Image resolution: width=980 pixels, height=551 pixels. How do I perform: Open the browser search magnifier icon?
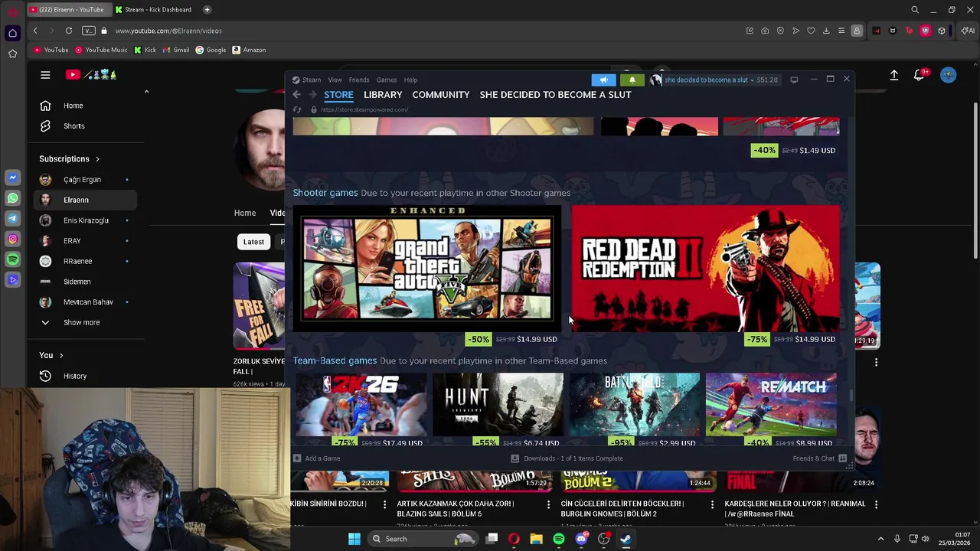pyautogui.click(x=915, y=10)
